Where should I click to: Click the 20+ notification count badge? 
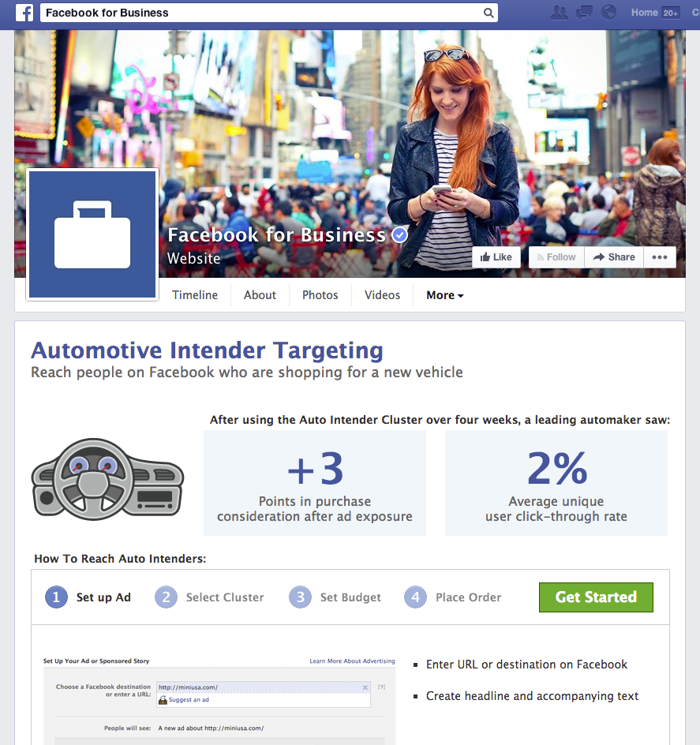click(x=671, y=13)
